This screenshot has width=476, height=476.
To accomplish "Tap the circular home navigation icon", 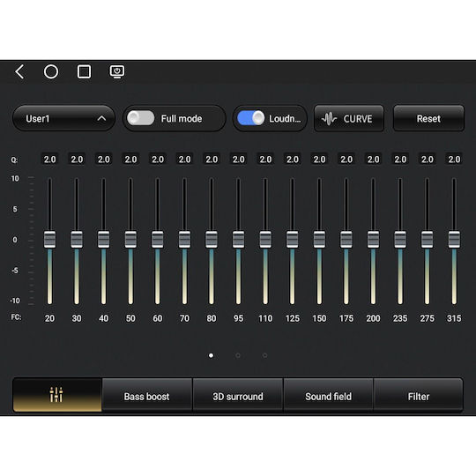I will [51, 72].
